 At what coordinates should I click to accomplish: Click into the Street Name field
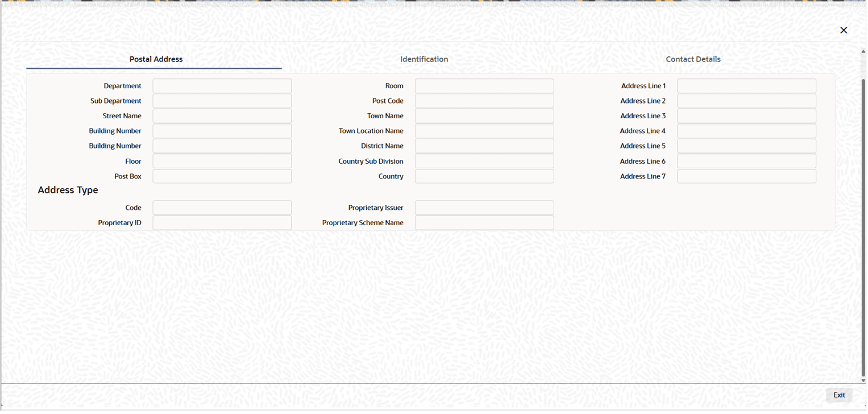[222, 116]
